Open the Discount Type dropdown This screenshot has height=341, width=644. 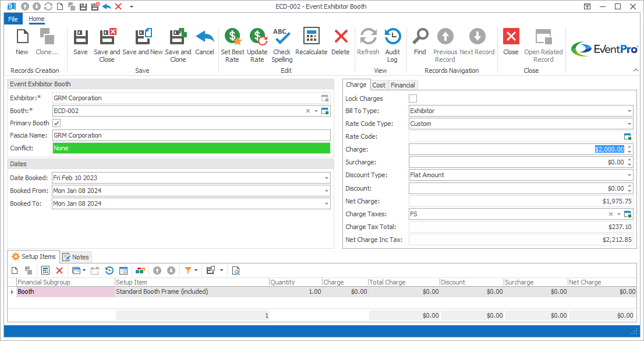629,175
